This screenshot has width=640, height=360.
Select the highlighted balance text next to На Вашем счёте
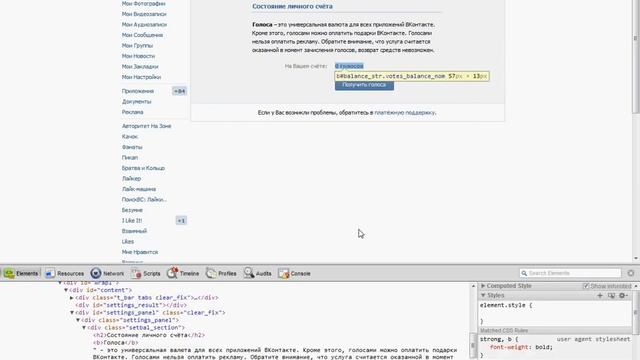(x=349, y=66)
